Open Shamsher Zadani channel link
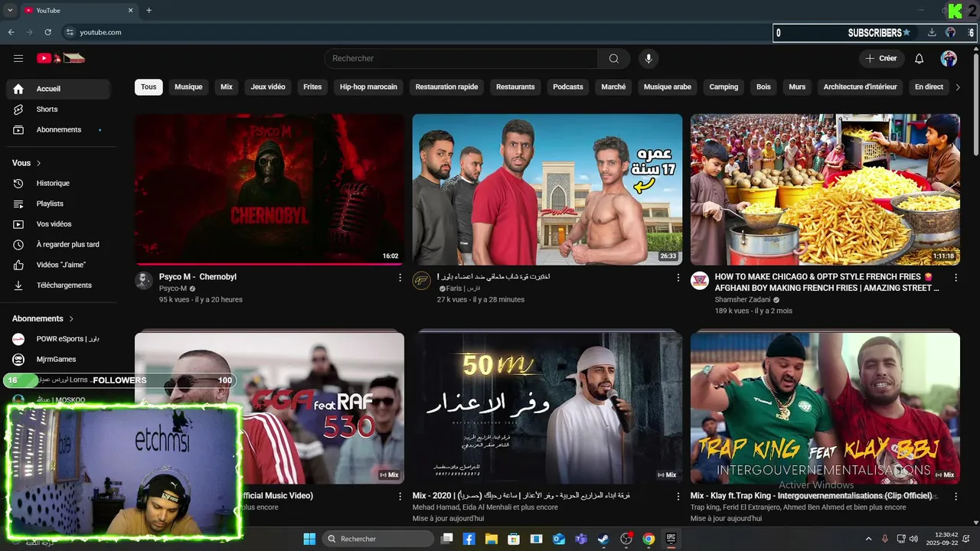Image resolution: width=980 pixels, height=551 pixels. coord(743,299)
